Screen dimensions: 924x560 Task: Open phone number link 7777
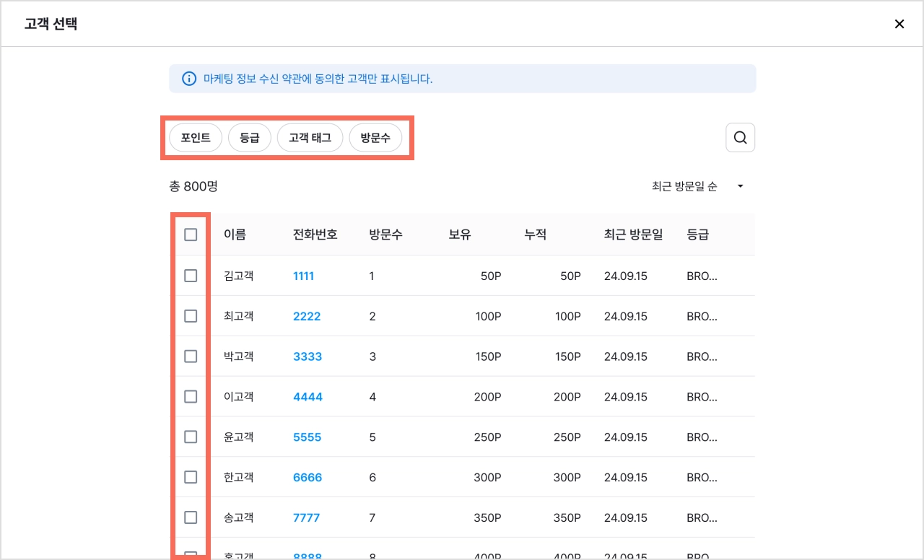[x=306, y=518]
